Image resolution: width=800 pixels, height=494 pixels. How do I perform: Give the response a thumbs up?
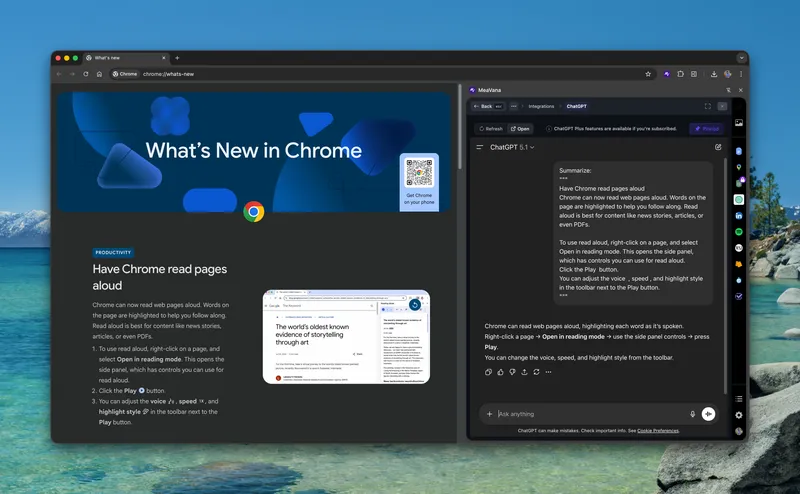pos(501,372)
